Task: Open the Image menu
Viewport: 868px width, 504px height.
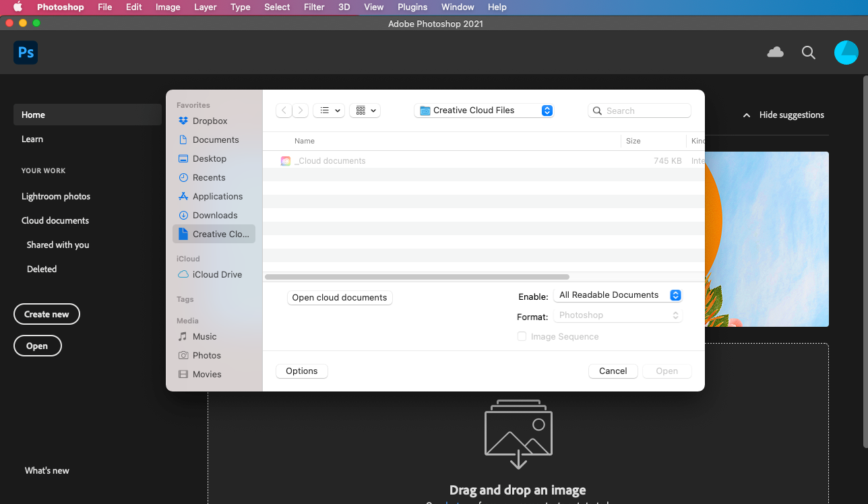Action: click(x=168, y=7)
